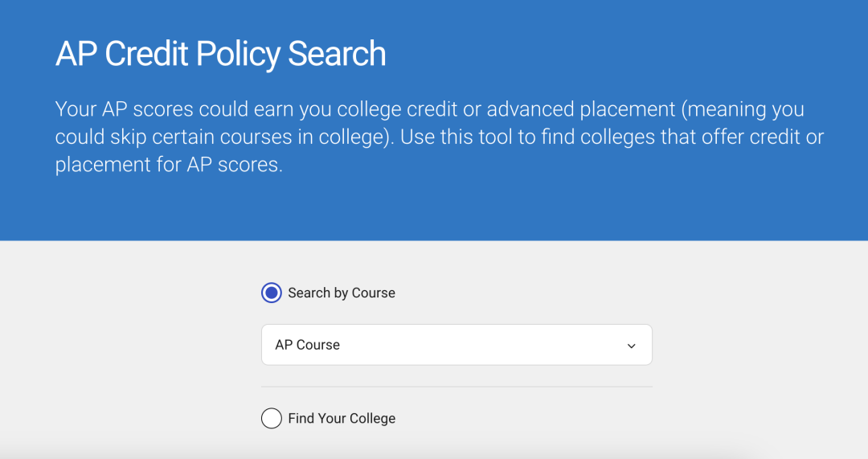This screenshot has width=868, height=459.
Task: Click the empty circle beside Find Your College
Action: click(x=272, y=418)
